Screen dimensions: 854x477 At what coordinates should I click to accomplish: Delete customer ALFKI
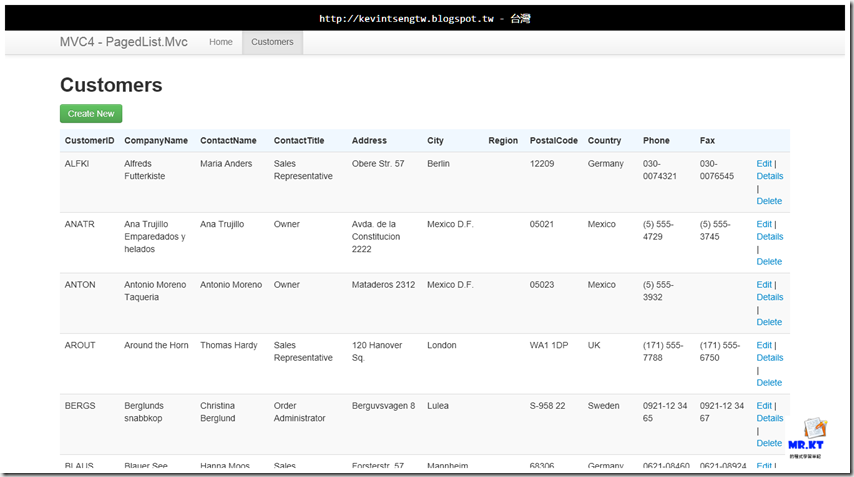769,201
